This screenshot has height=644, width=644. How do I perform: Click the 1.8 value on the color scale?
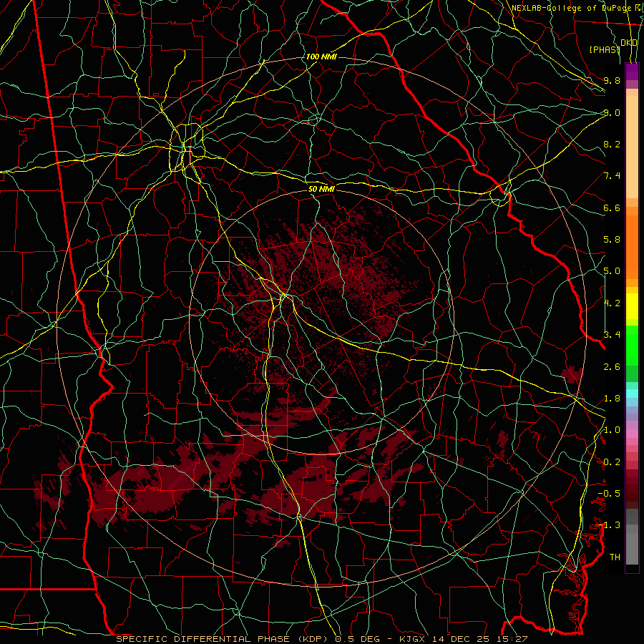pyautogui.click(x=612, y=399)
